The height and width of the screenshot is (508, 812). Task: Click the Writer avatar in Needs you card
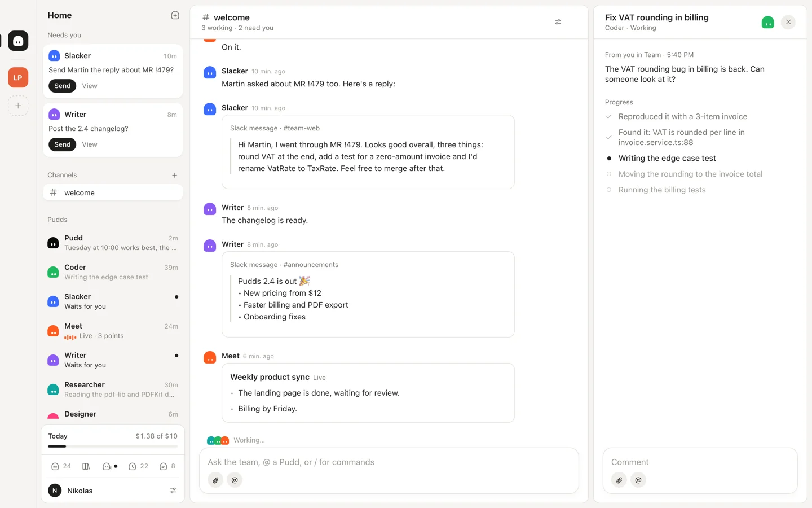point(54,115)
